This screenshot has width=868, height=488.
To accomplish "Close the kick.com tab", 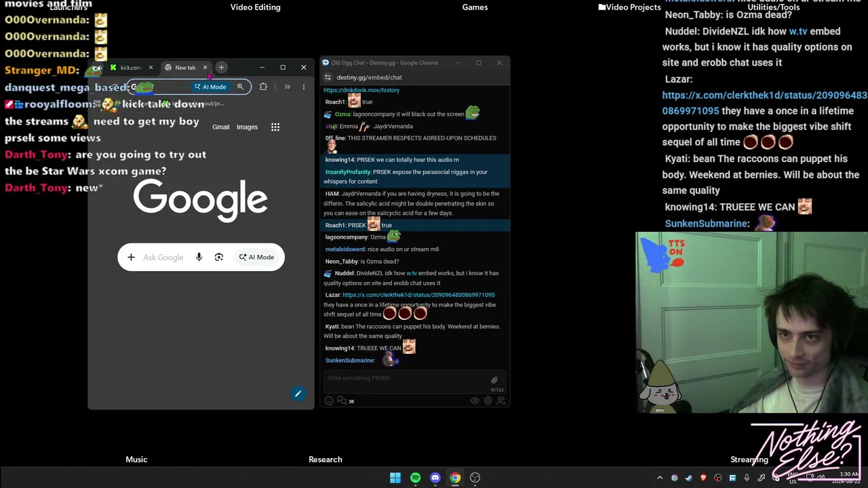I will click(x=151, y=68).
